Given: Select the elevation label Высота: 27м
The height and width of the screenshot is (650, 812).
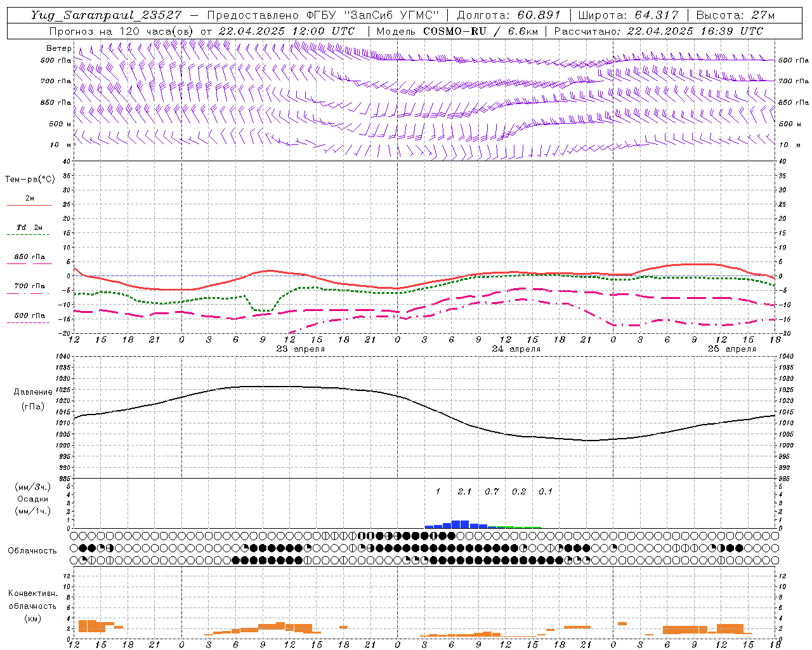Looking at the screenshot, I should pos(736,15).
